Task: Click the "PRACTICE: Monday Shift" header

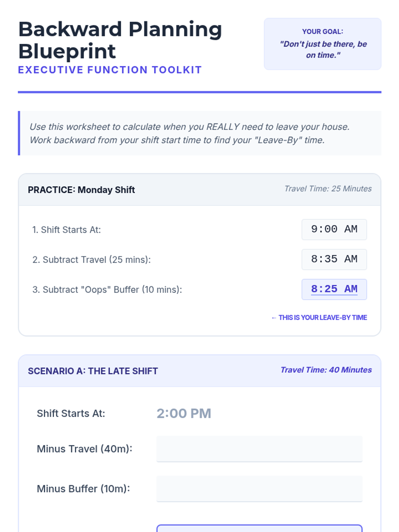Action: pyautogui.click(x=81, y=190)
